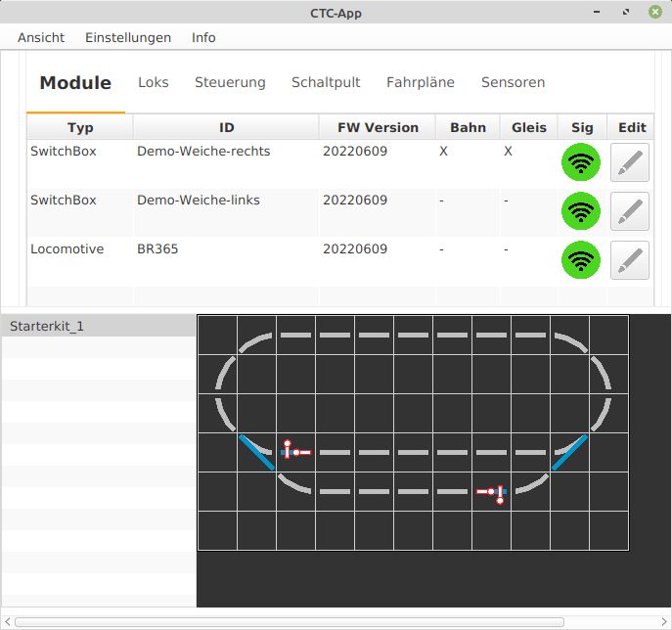The height and width of the screenshot is (630, 672).
Task: Toggle the left switch symbol on track
Action: pos(293,450)
